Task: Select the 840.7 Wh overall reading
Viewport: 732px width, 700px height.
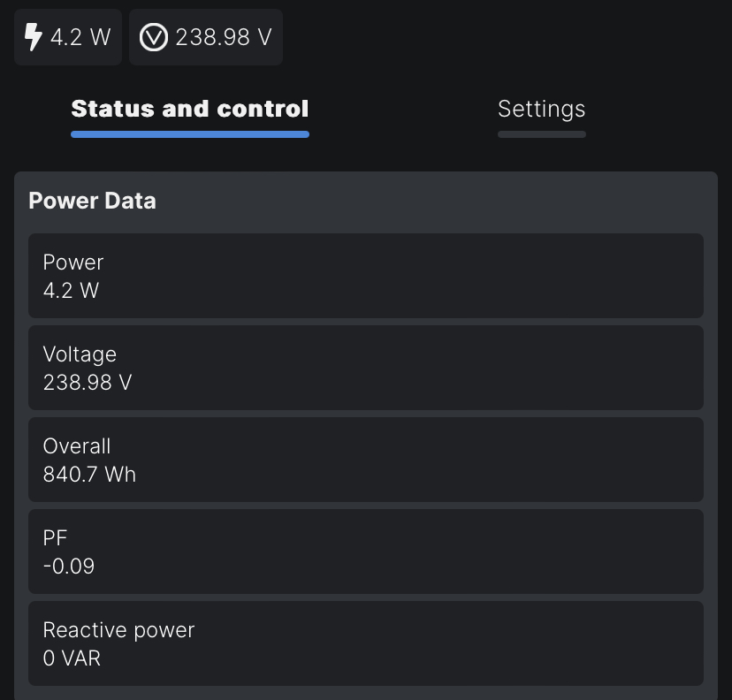Action: [x=89, y=474]
